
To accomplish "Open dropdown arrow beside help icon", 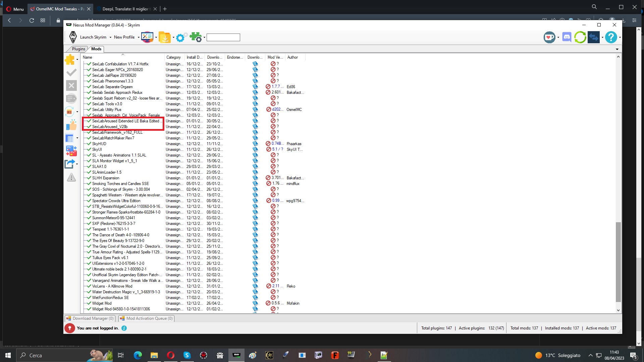I will [620, 38].
